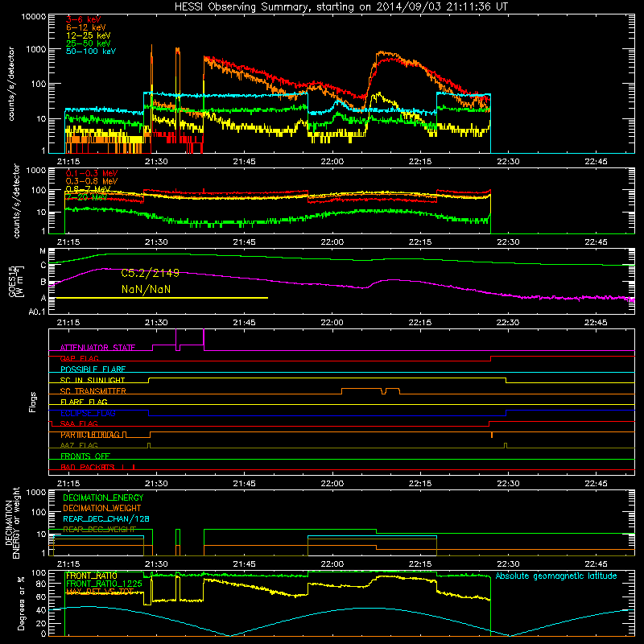
Task: Select the 12-25 keV legend label
Action: pyautogui.click(x=88, y=35)
